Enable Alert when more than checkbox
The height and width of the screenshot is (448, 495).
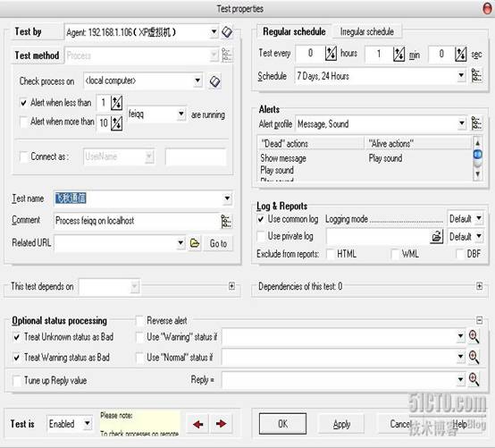click(x=23, y=122)
